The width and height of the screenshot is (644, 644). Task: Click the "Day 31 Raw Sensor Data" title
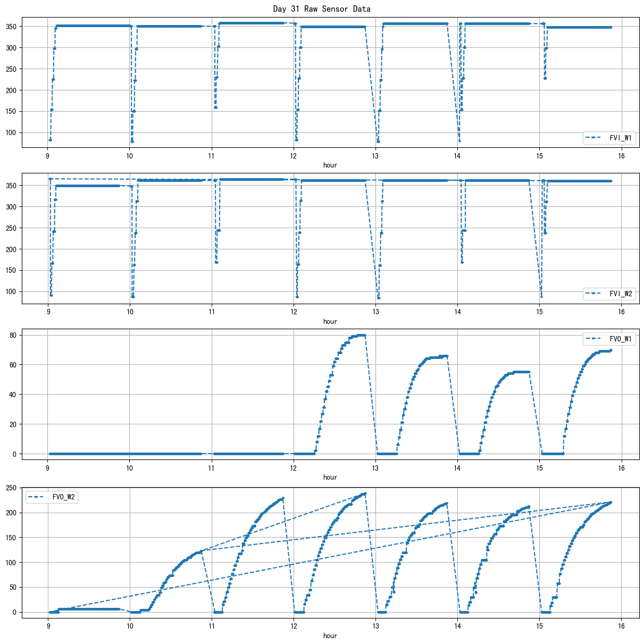click(x=322, y=9)
